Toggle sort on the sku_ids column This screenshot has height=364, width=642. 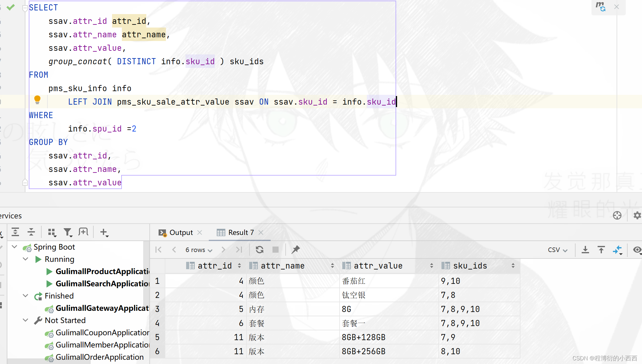(x=513, y=266)
